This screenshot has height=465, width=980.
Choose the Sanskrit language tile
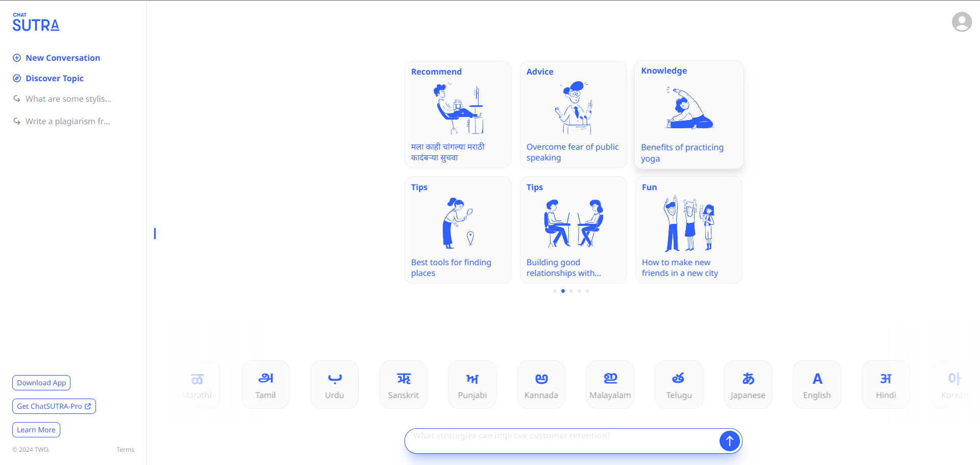point(403,384)
